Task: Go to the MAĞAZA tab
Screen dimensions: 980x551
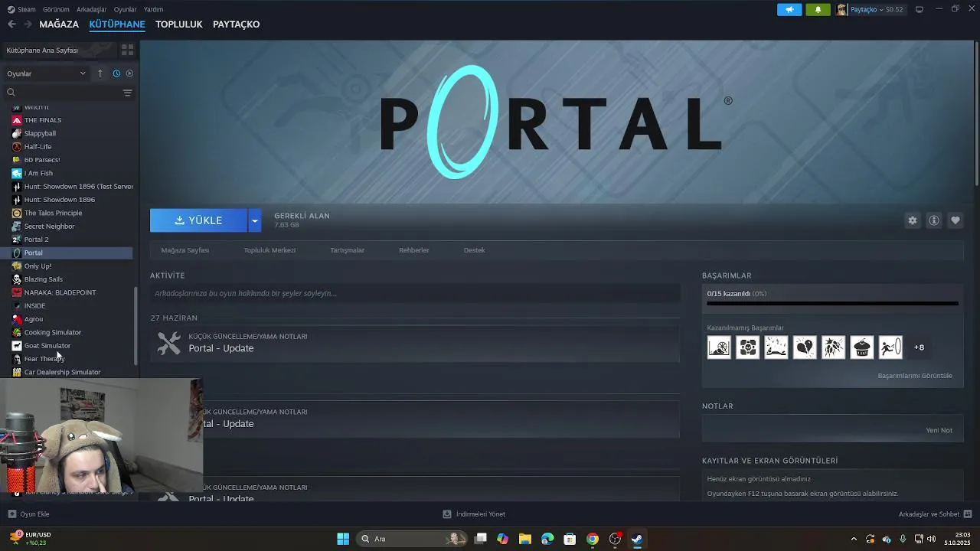Action: tap(59, 24)
